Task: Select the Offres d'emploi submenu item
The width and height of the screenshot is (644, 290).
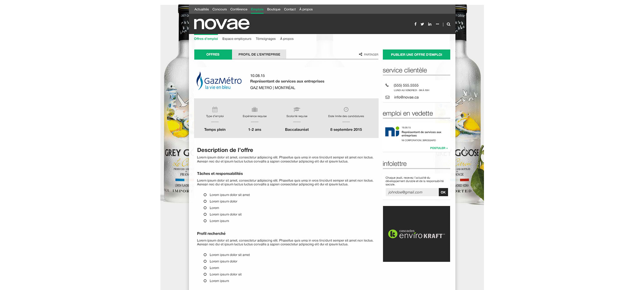Action: pos(206,39)
